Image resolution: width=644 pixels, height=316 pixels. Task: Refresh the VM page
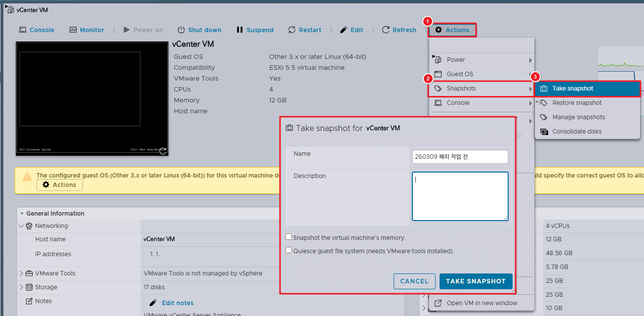pyautogui.click(x=399, y=30)
